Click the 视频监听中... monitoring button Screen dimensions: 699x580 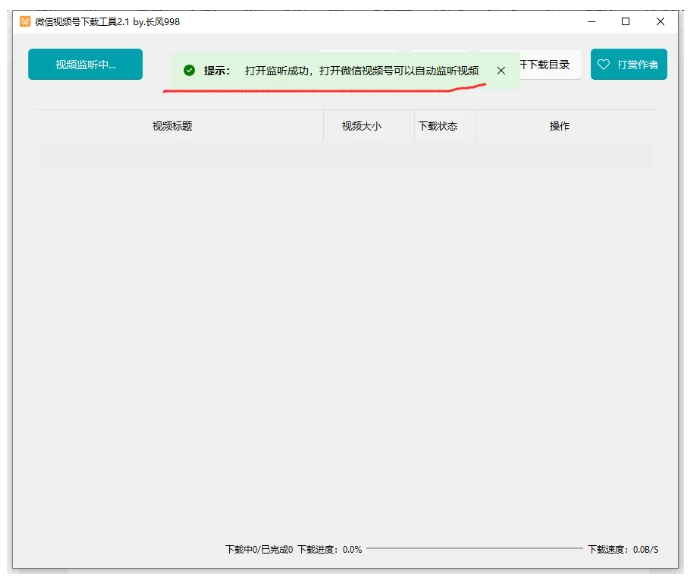click(x=85, y=65)
